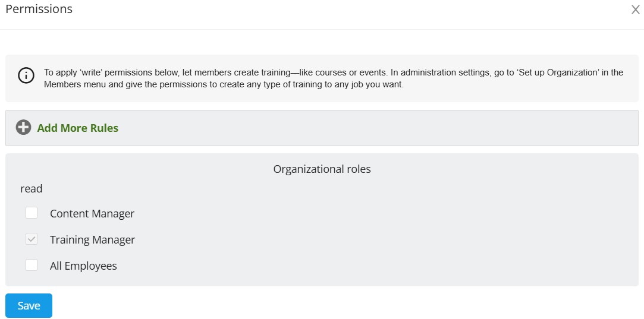The image size is (644, 319).
Task: Expand the Add More Rules bar area
Action: tap(322, 128)
